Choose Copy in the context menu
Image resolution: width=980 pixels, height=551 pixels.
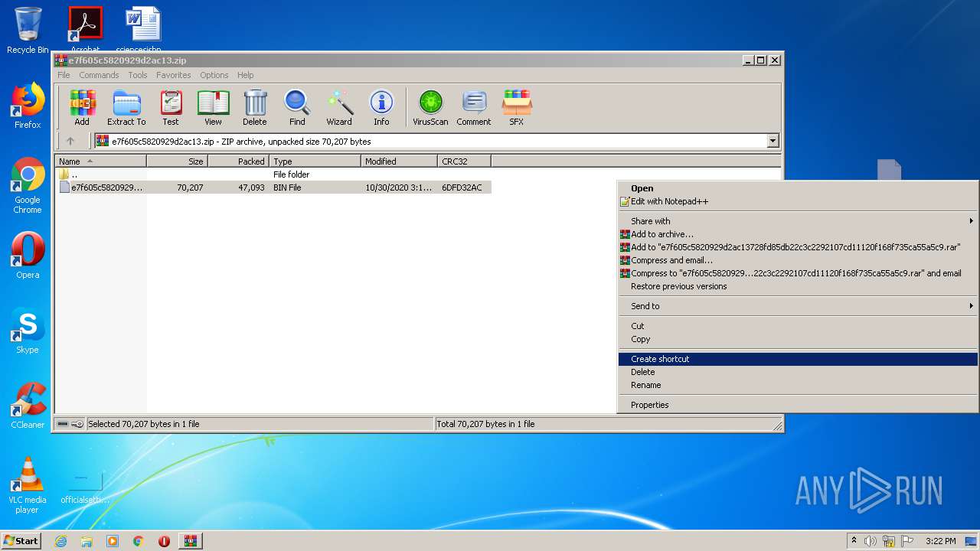coord(798,339)
